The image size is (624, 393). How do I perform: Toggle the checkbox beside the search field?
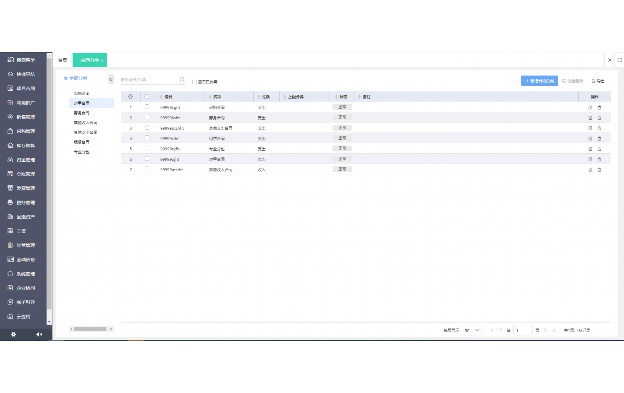[193, 82]
